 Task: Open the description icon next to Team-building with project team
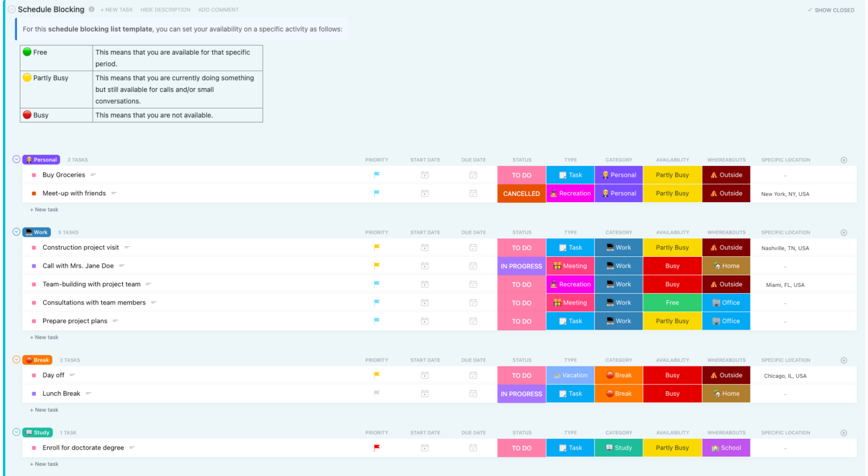tap(147, 284)
